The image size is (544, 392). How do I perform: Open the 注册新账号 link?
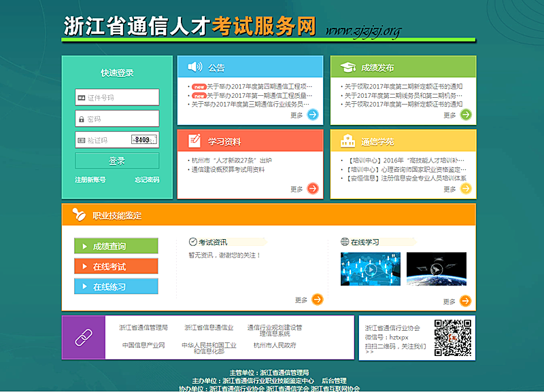90,180
